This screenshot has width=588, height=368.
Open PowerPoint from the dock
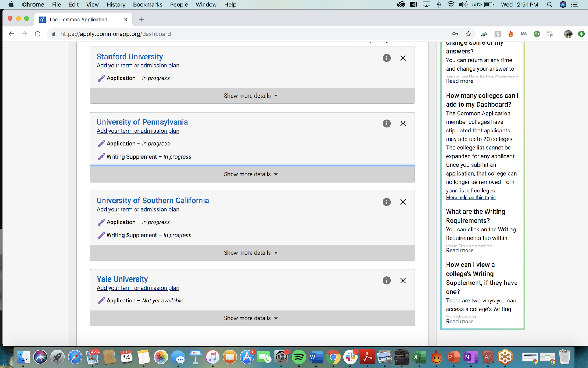(x=453, y=357)
